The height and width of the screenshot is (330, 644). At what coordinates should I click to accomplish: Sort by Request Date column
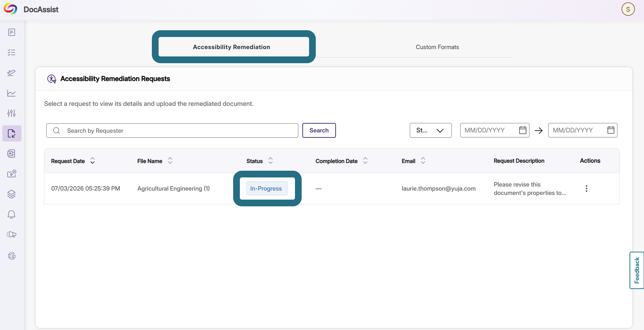[x=92, y=161]
